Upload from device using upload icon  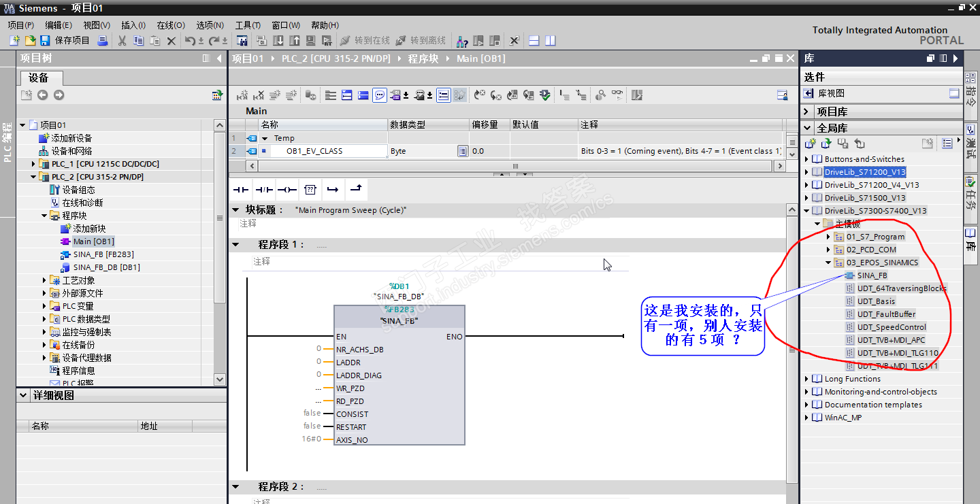[295, 41]
